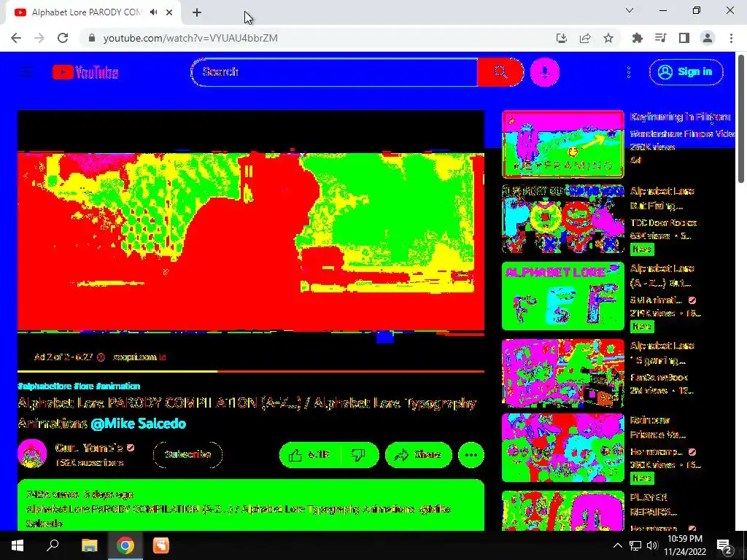
Task: Open YouTube settings three-dot menu
Action: [628, 72]
